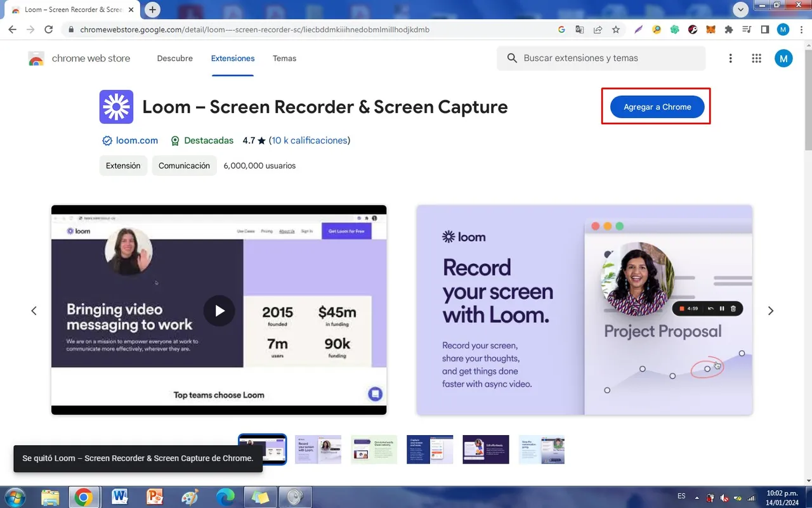The image size is (812, 508).
Task: Expand the tab search dropdown arrow
Action: 740,10
